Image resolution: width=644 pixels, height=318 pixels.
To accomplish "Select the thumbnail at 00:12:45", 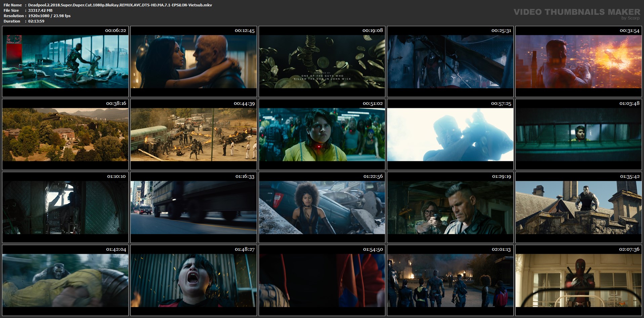I will tap(194, 62).
